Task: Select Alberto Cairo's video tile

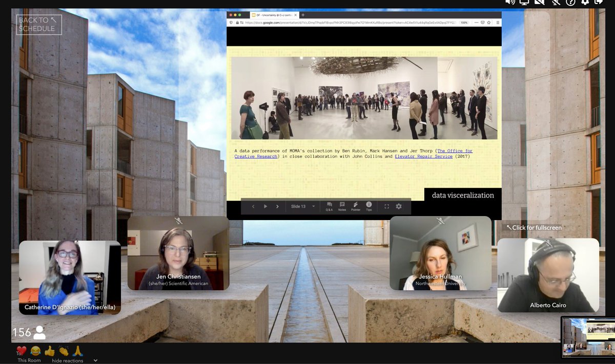Action: click(548, 275)
